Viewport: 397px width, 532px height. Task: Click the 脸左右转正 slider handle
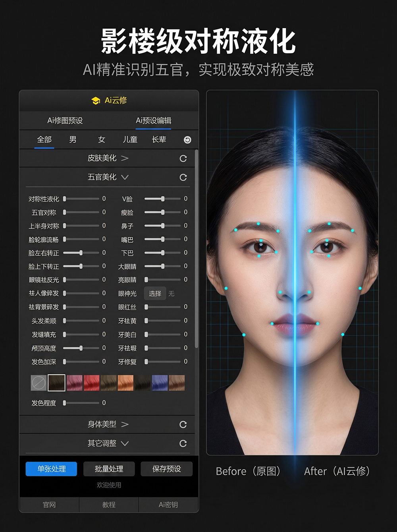click(x=81, y=253)
